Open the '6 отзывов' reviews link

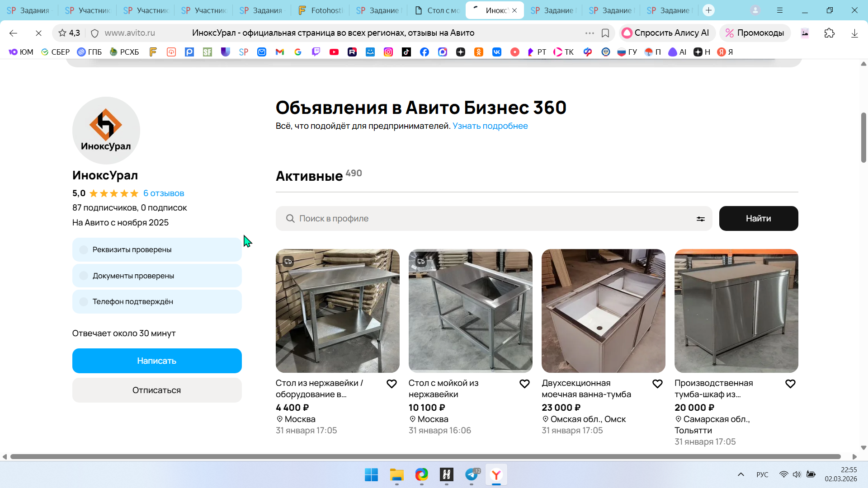(164, 193)
